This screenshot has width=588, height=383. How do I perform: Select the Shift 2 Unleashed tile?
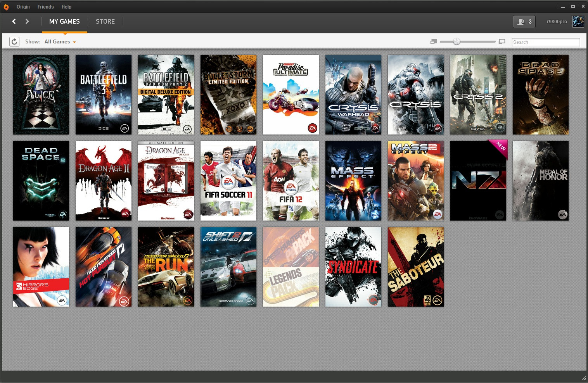228,267
